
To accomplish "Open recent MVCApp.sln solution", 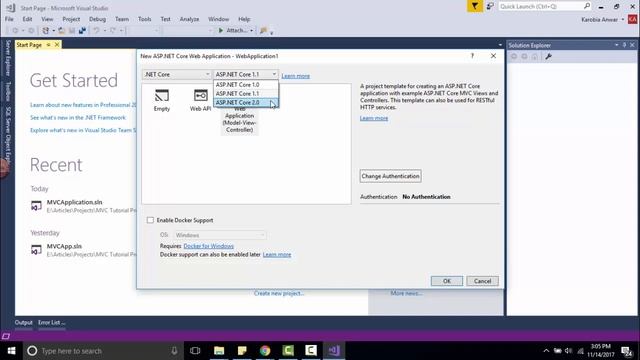I will pyautogui.click(x=64, y=246).
